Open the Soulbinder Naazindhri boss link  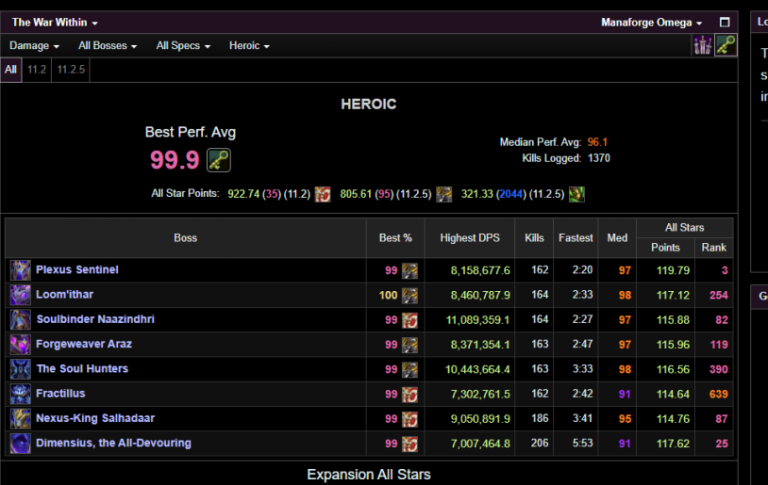(x=95, y=319)
